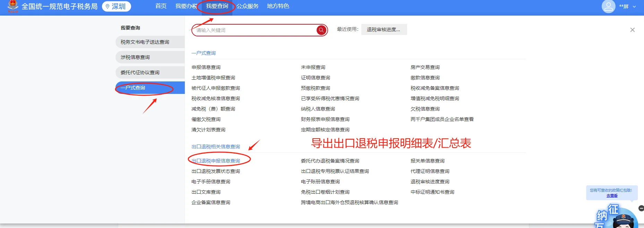This screenshot has width=644, height=228.
Task: Change location via 深圳 selector
Action: [117, 6]
